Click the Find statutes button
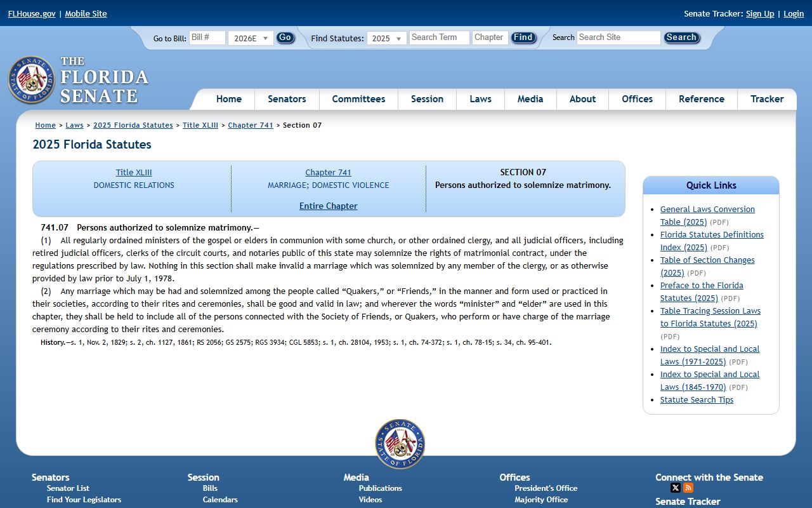The height and width of the screenshot is (508, 812). 523,37
